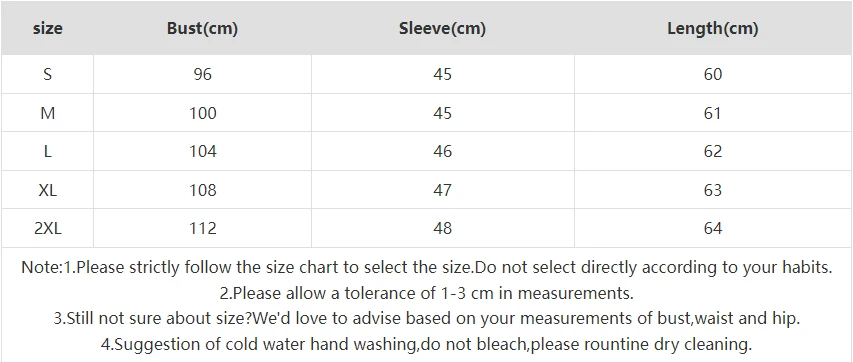Click bust value 104 for L
Viewport: 853px width, 362px height.
pos(202,151)
